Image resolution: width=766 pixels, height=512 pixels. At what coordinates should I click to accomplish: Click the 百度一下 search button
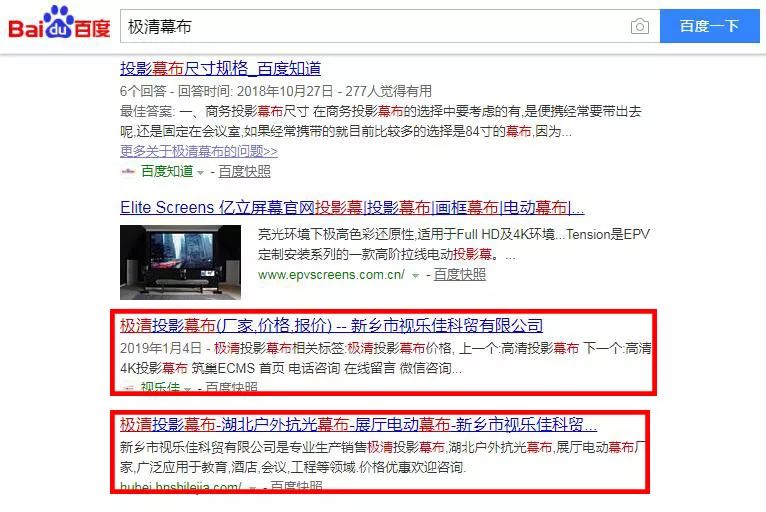click(709, 26)
